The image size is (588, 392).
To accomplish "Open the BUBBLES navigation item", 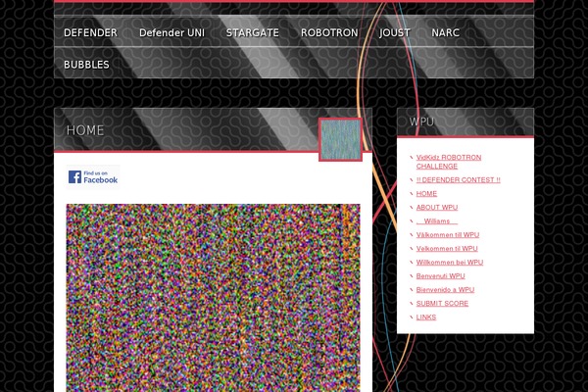I will coord(86,65).
